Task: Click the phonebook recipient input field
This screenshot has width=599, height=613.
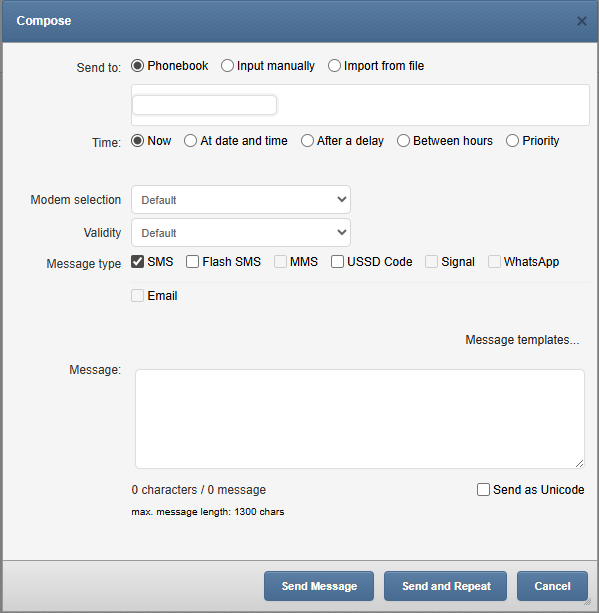Action: (x=204, y=105)
